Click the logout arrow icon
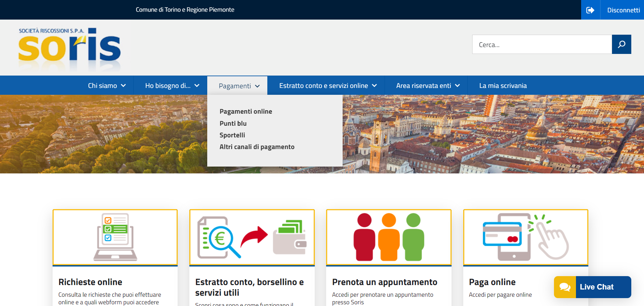 tap(590, 10)
